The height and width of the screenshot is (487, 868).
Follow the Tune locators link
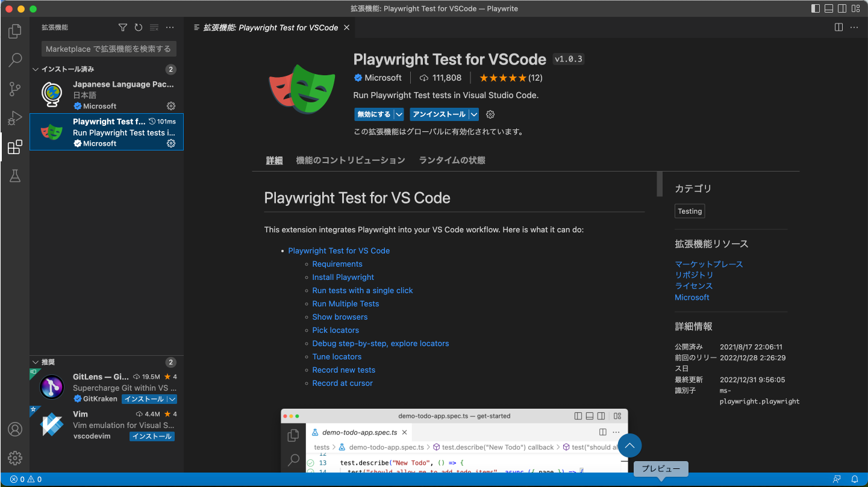coord(337,357)
